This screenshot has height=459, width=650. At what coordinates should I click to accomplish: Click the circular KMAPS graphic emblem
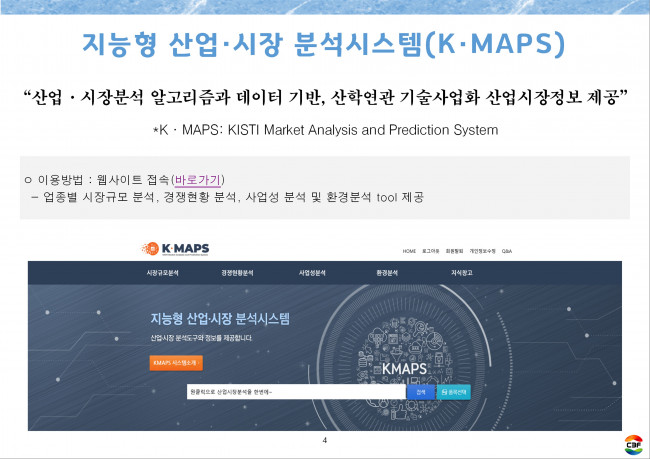404,367
